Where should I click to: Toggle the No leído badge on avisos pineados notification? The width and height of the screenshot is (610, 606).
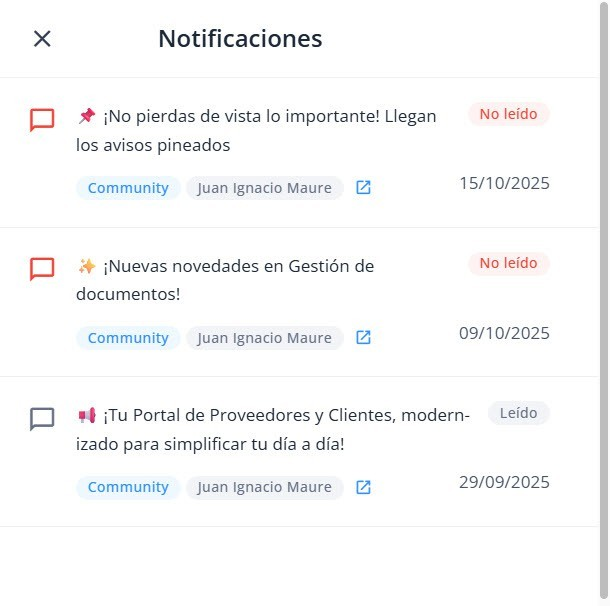(508, 114)
